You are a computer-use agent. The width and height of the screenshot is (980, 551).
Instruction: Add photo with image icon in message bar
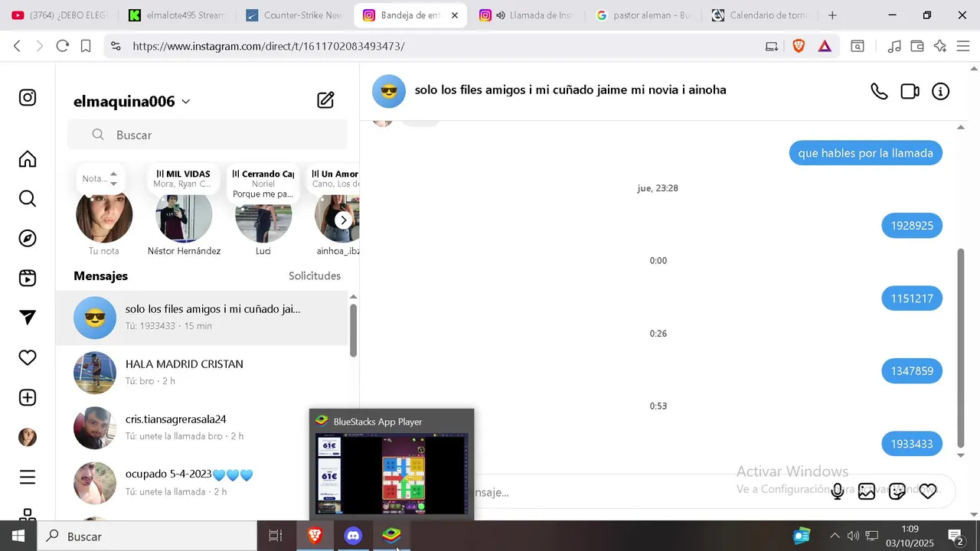[867, 491]
